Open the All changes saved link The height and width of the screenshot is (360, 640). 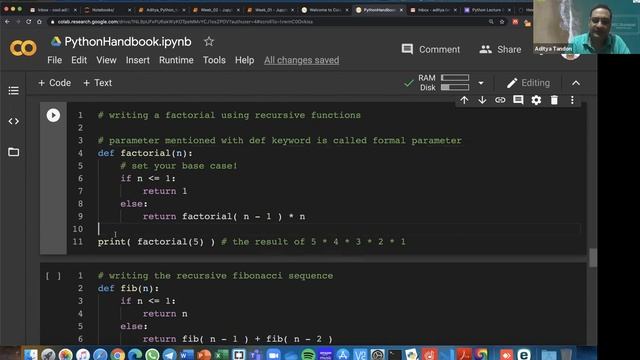point(302,60)
